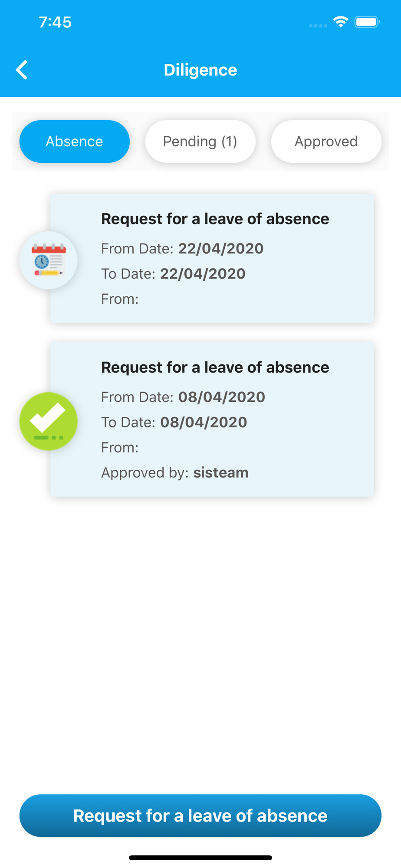Tap the Wi-Fi status icon
Viewport: 401px width, 868px height.
[x=341, y=22]
